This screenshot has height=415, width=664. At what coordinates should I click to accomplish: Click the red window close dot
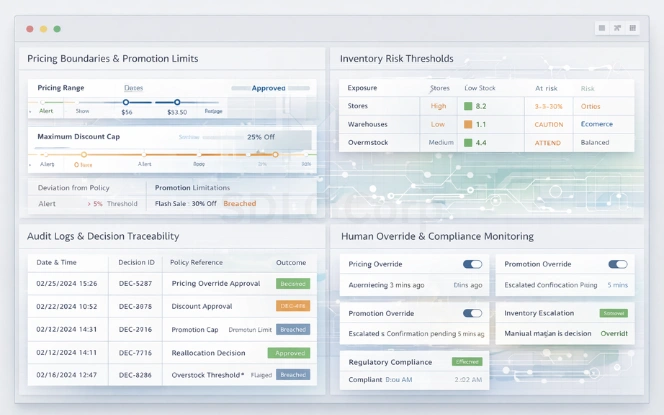[x=30, y=29]
